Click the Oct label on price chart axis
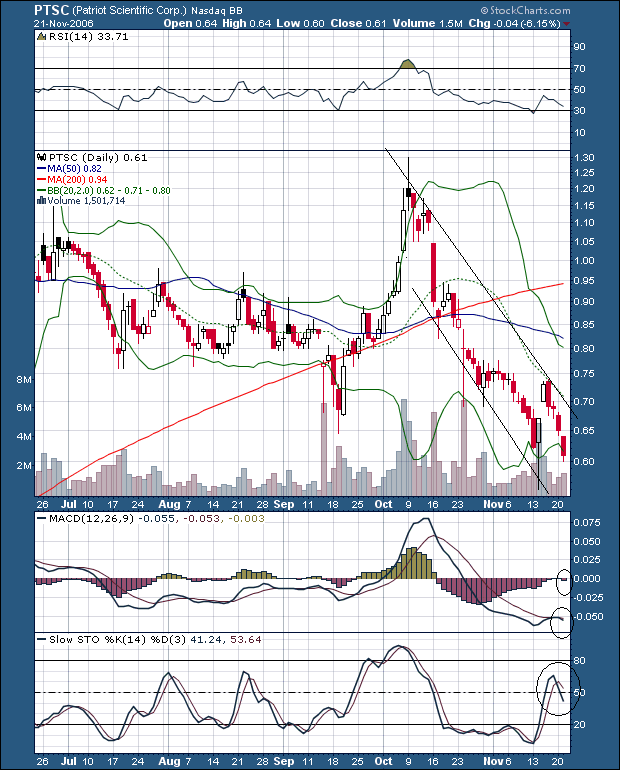620x770 pixels. 383,504
